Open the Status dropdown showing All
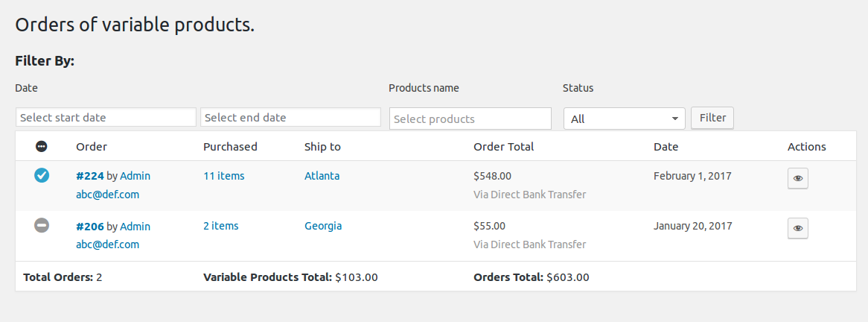The image size is (868, 322). (625, 119)
